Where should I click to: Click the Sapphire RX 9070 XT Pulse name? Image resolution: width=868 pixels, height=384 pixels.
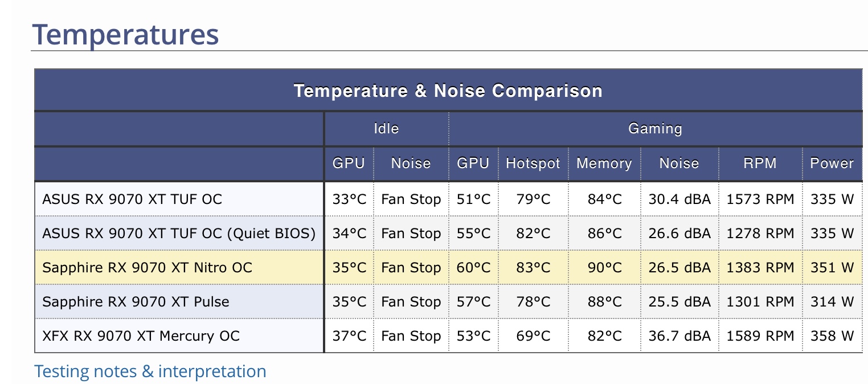coord(136,302)
